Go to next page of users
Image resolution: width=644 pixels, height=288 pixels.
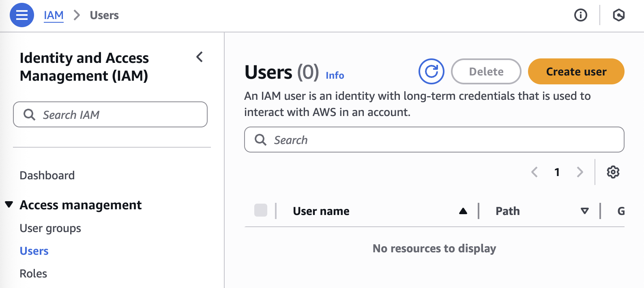point(580,172)
